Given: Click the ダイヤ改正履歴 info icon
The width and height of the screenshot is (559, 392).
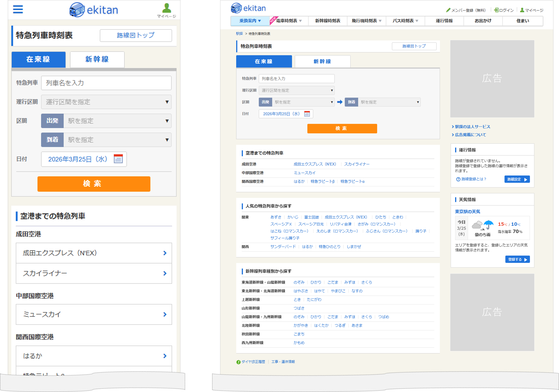Looking at the screenshot, I should click(238, 362).
